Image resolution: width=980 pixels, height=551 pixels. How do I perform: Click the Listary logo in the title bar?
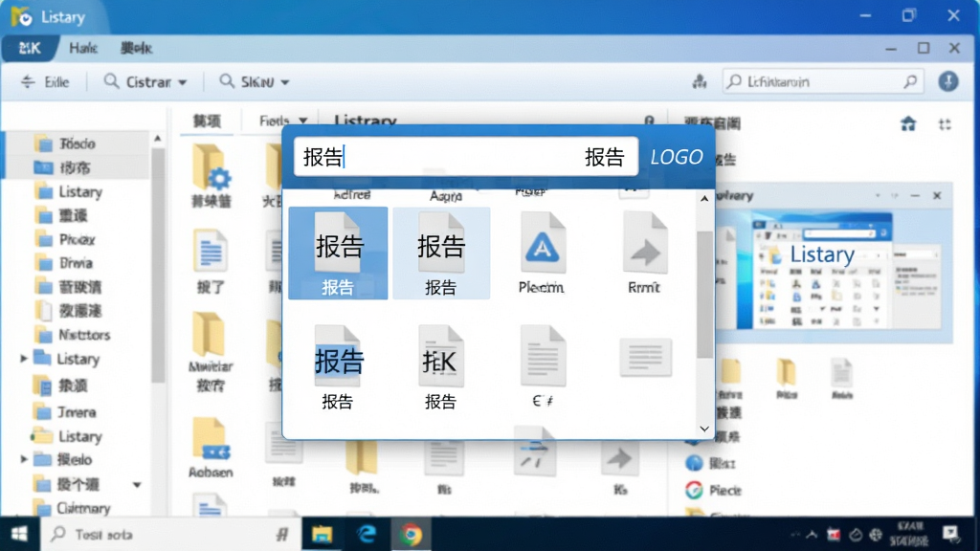click(x=21, y=17)
